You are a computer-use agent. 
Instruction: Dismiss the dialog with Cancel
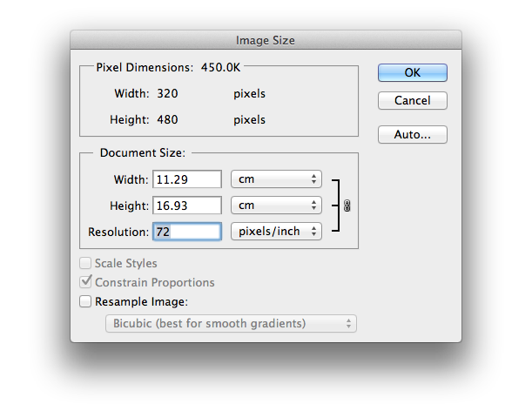coord(413,100)
